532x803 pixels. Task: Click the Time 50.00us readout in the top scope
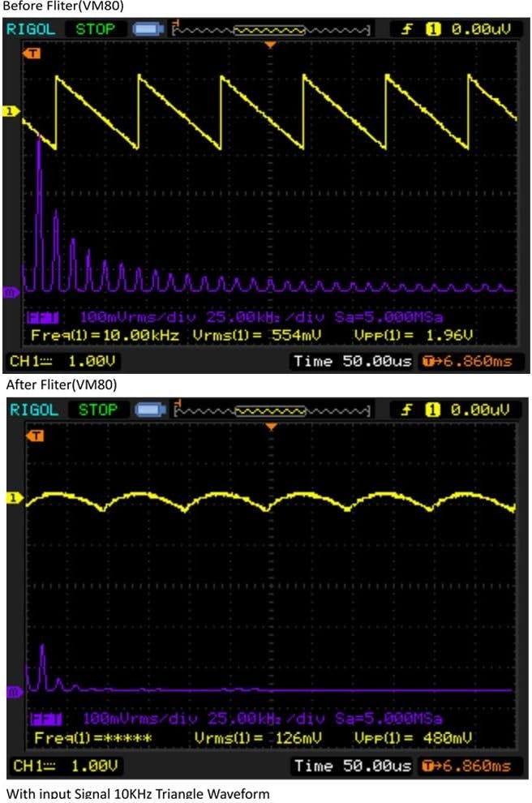[x=352, y=362]
